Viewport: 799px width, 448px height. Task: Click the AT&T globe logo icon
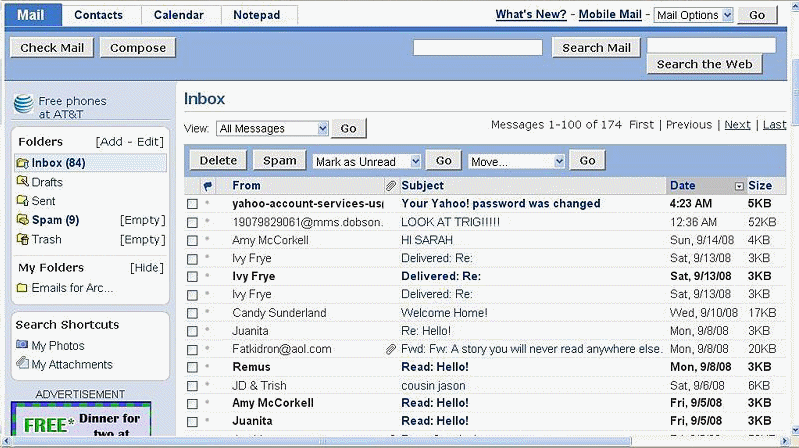(x=23, y=103)
